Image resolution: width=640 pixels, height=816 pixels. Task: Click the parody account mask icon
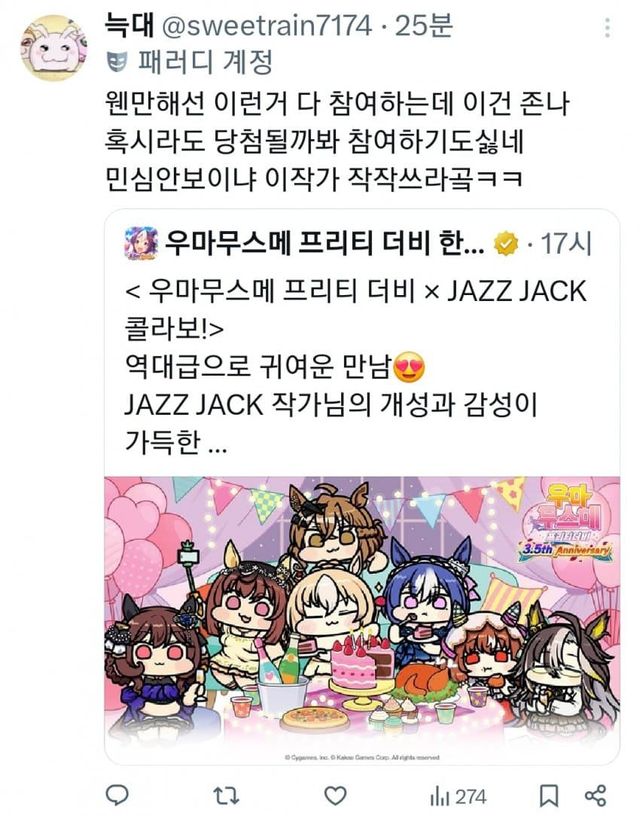point(118,62)
